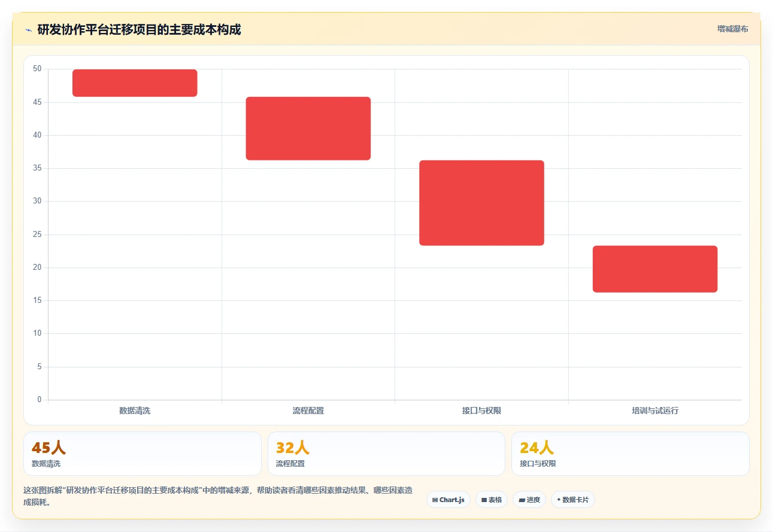
Task: Click the y-axis value 50
Action: tap(37, 69)
